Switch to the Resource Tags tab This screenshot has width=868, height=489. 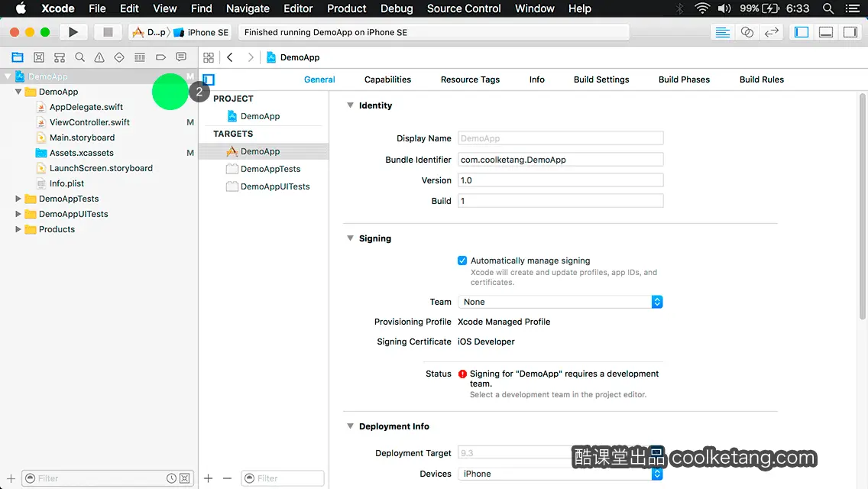[x=470, y=79]
